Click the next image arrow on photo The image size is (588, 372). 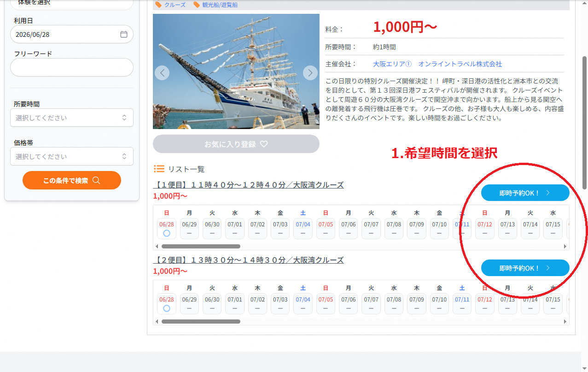click(310, 73)
